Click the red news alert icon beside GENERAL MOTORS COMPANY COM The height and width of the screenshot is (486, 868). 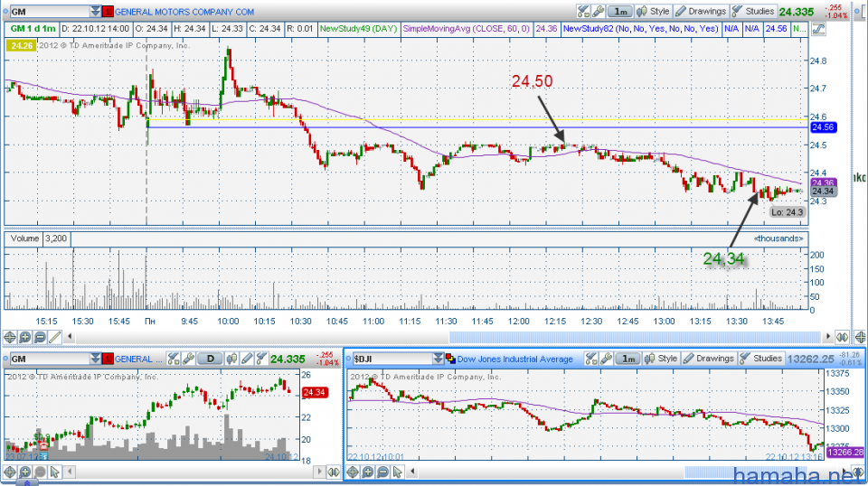pos(108,12)
